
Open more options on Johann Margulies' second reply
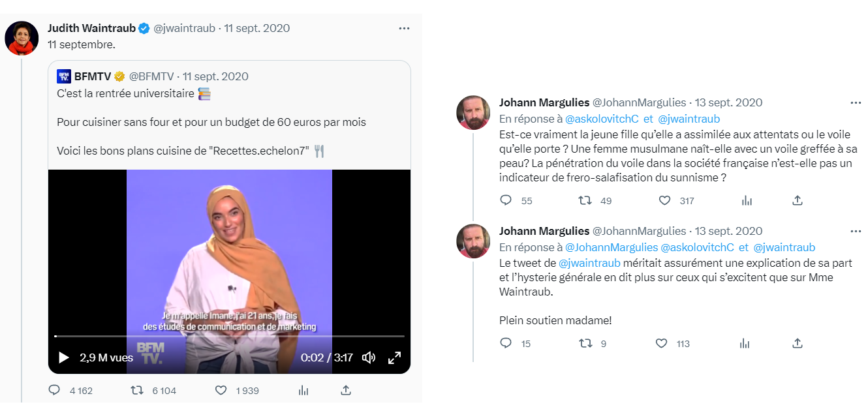coord(856,231)
